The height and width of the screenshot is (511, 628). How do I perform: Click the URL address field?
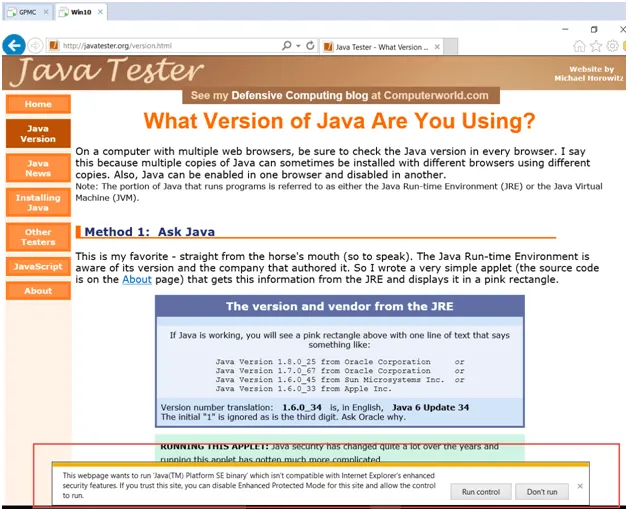click(165, 46)
